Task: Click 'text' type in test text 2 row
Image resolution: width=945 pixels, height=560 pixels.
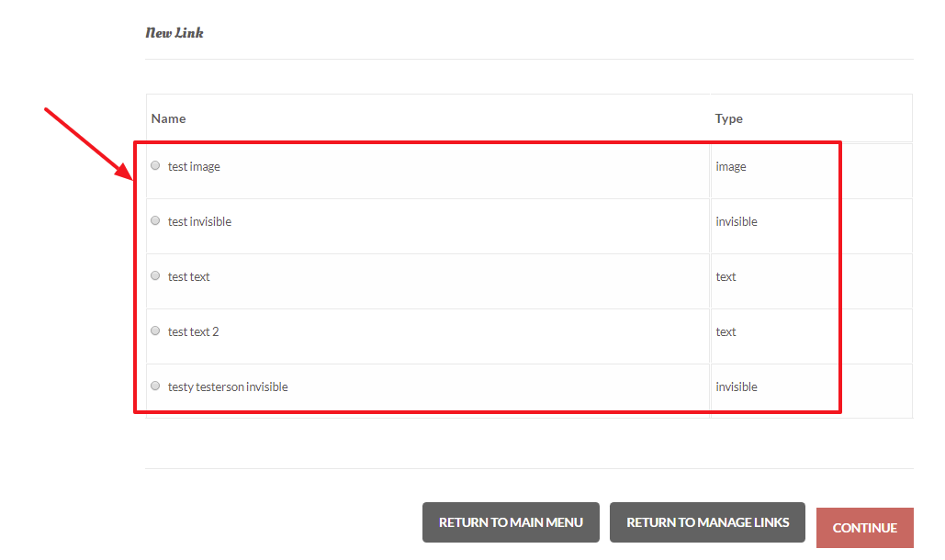Action: pos(726,331)
